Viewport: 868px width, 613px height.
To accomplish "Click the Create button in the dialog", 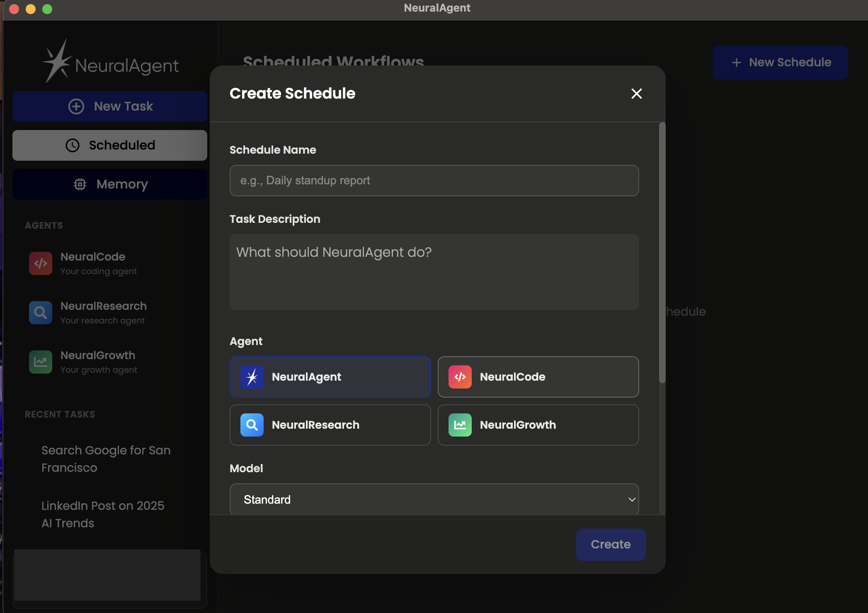I will (610, 544).
